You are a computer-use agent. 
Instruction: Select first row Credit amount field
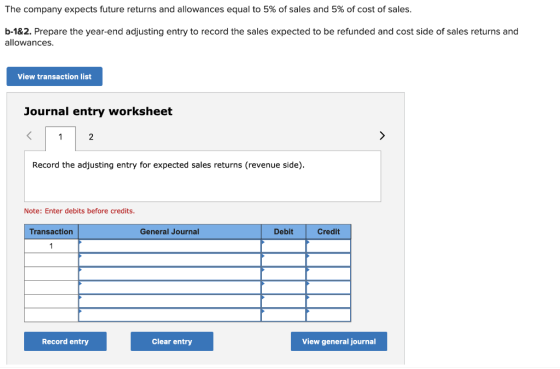pos(329,246)
